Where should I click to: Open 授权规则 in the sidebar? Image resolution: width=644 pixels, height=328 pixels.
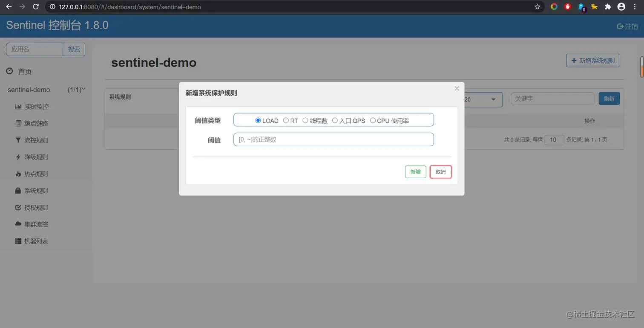click(32, 207)
